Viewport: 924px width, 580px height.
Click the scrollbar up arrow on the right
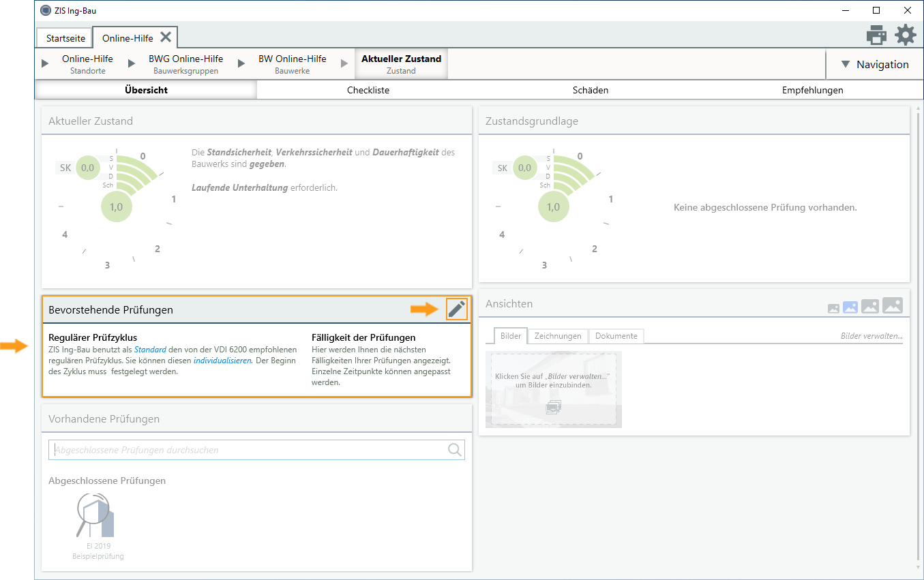point(918,109)
